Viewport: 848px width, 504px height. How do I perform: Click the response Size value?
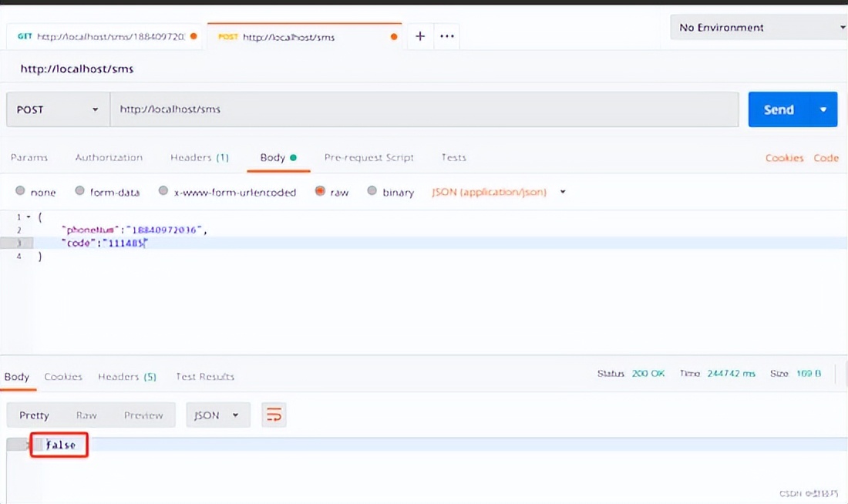point(809,373)
